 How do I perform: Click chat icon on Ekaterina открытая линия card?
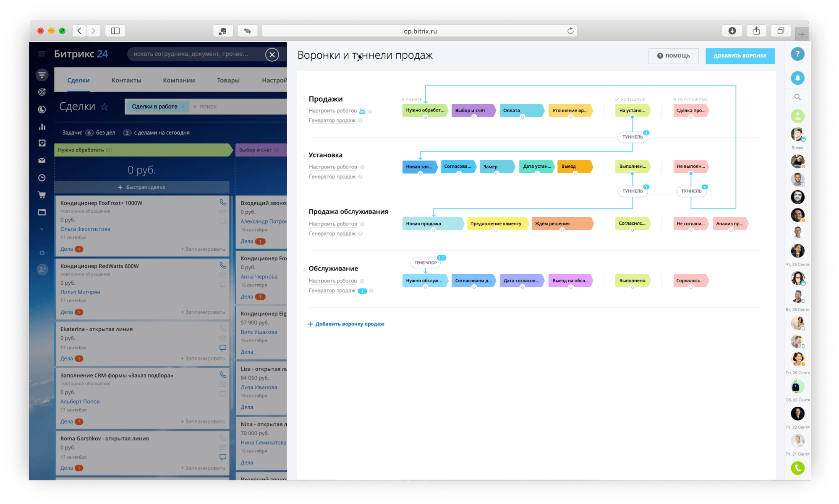pos(223,348)
